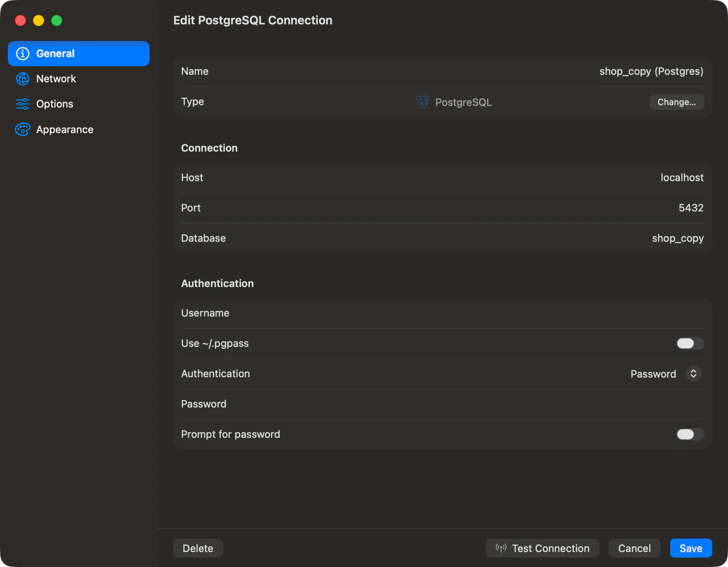Click into the Password field
This screenshot has height=567, width=728.
[443, 404]
